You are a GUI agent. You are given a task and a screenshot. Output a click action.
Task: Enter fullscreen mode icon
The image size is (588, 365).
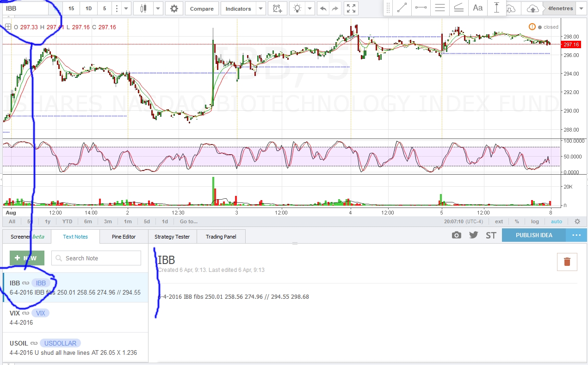point(351,8)
